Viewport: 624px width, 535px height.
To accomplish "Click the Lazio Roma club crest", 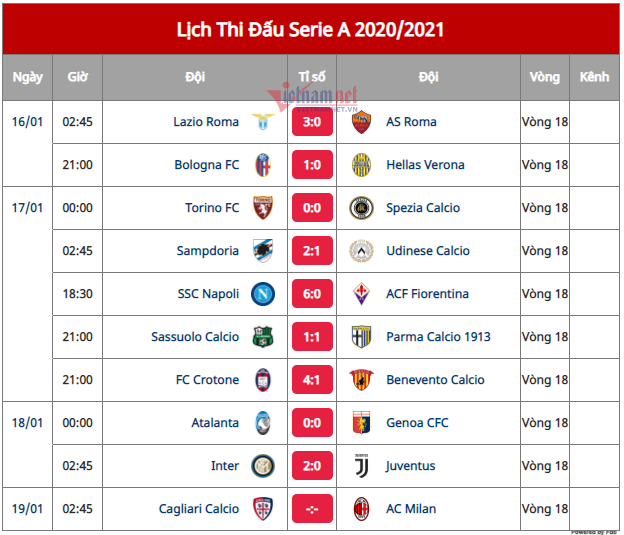I will tap(263, 122).
